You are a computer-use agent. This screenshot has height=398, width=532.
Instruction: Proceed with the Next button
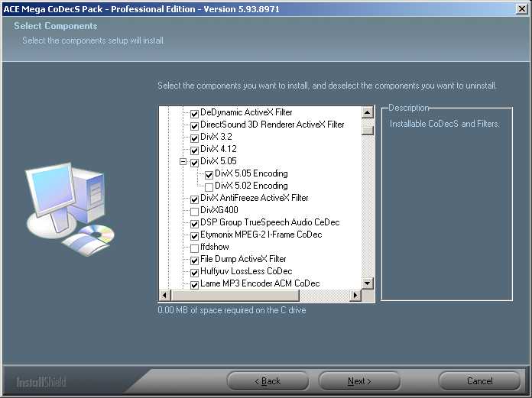point(359,381)
